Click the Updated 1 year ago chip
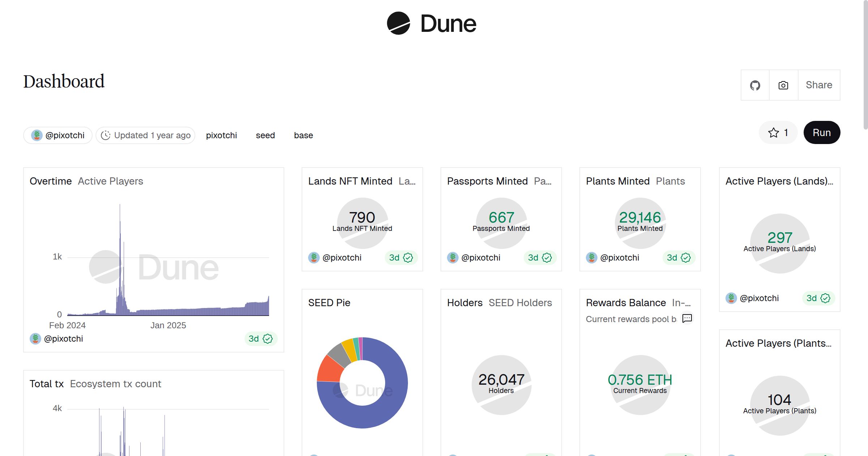 (145, 135)
